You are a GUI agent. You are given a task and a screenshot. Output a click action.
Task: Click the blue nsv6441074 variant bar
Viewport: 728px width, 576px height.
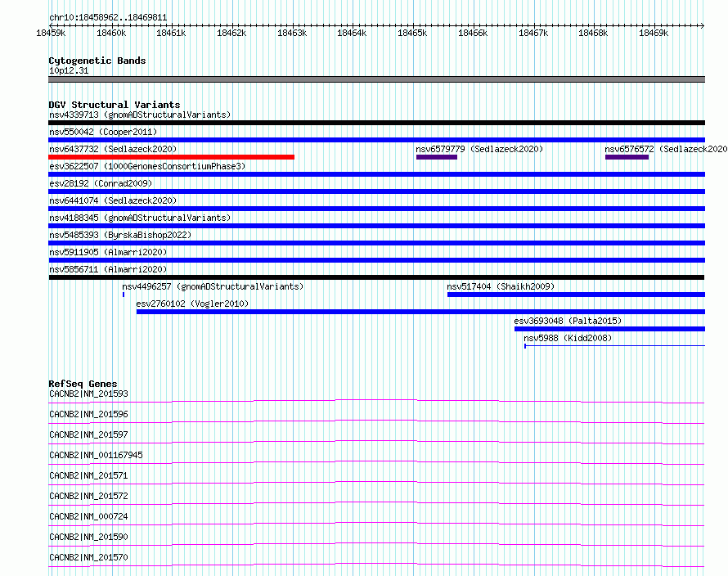(x=376, y=209)
